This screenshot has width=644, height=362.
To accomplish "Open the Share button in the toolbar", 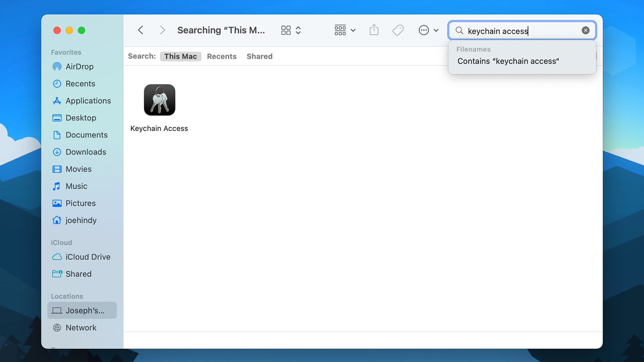I will [x=374, y=30].
